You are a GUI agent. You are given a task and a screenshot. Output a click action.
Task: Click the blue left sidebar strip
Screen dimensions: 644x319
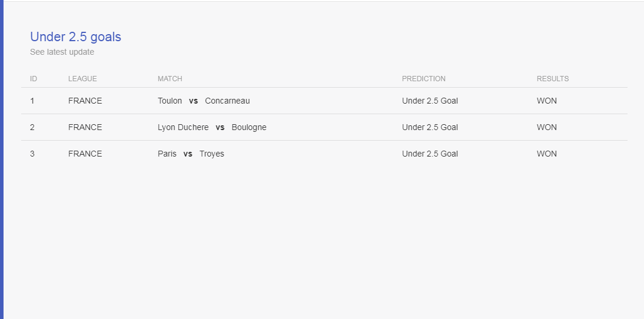point(2,159)
